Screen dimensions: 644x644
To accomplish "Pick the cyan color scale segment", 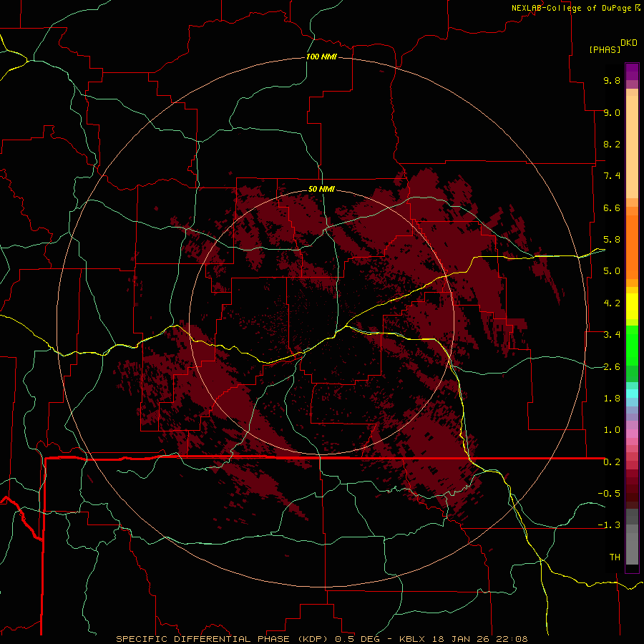I will [632, 394].
